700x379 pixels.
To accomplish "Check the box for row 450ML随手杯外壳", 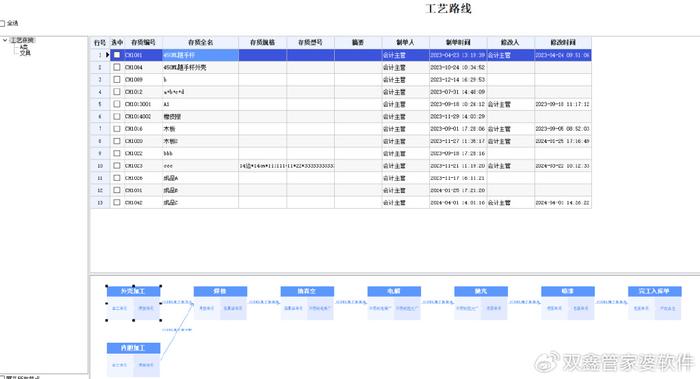I will click(x=117, y=67).
